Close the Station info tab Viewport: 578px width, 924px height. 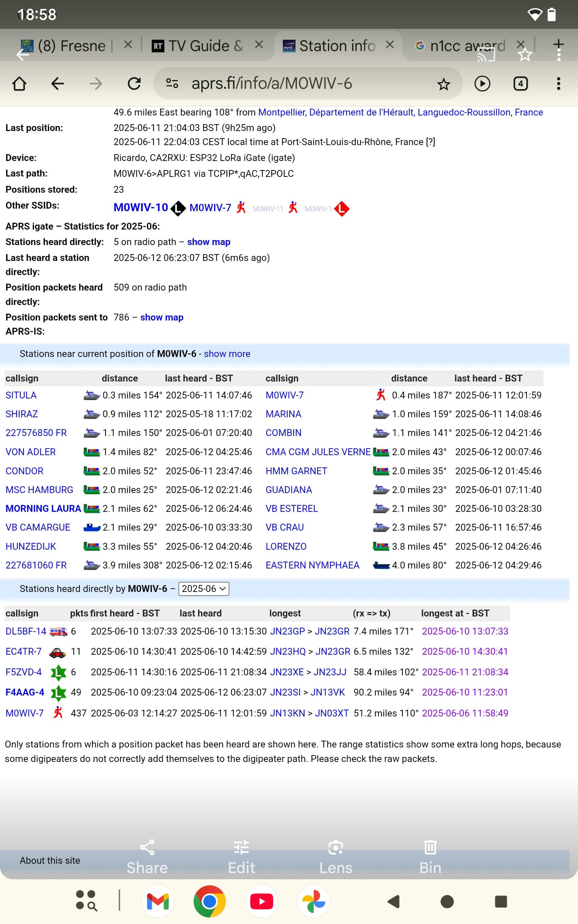390,45
